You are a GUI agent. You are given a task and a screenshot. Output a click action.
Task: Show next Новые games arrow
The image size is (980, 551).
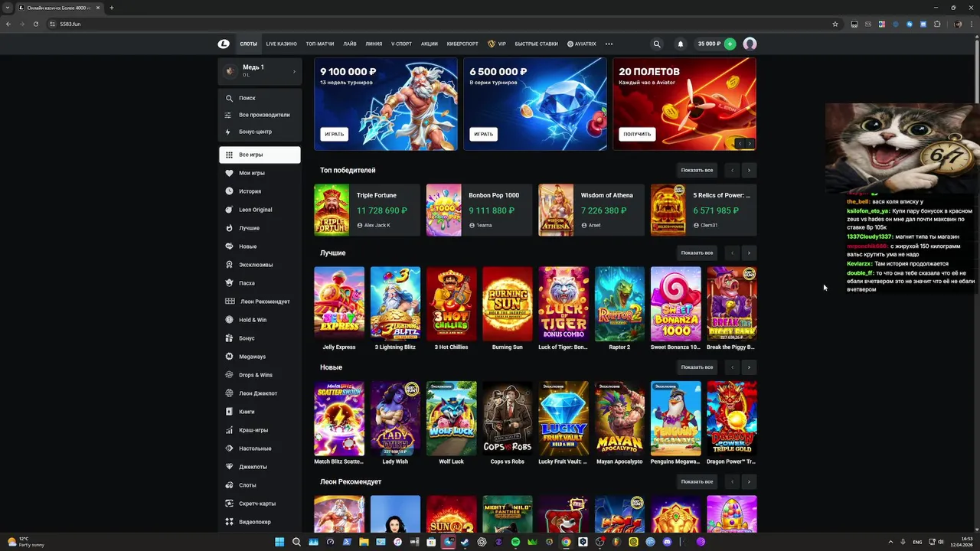click(x=749, y=367)
